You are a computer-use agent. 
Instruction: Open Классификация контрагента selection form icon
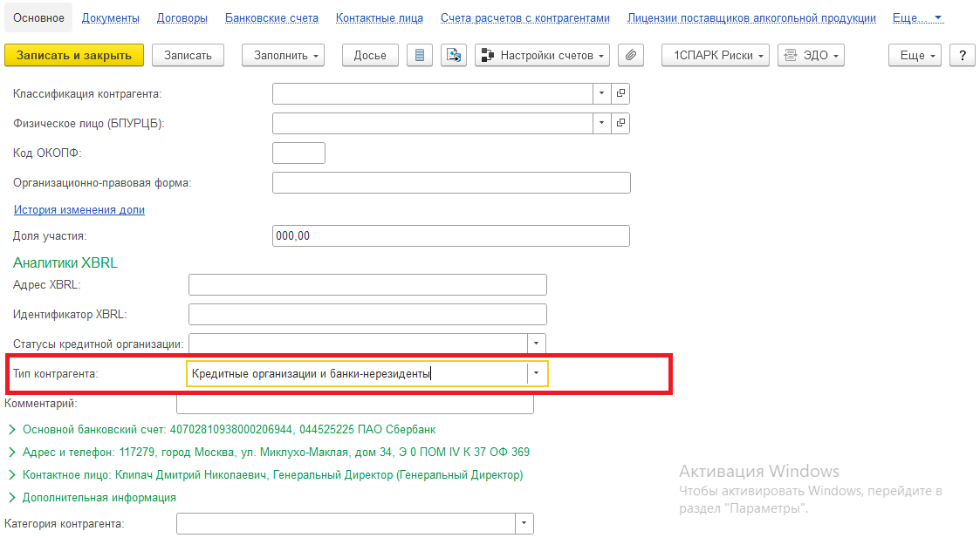pyautogui.click(x=620, y=93)
